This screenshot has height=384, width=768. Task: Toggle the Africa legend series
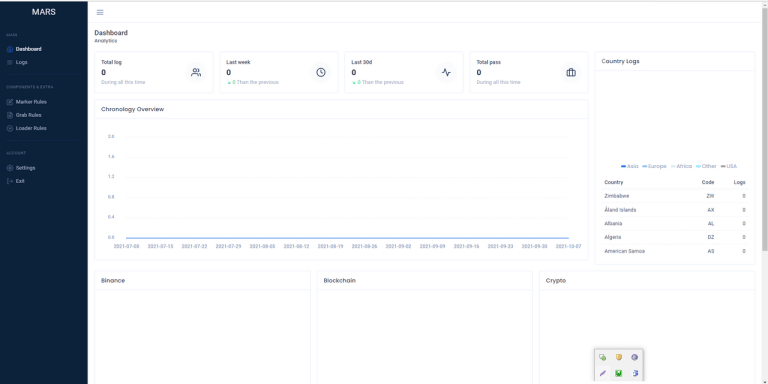pos(681,167)
